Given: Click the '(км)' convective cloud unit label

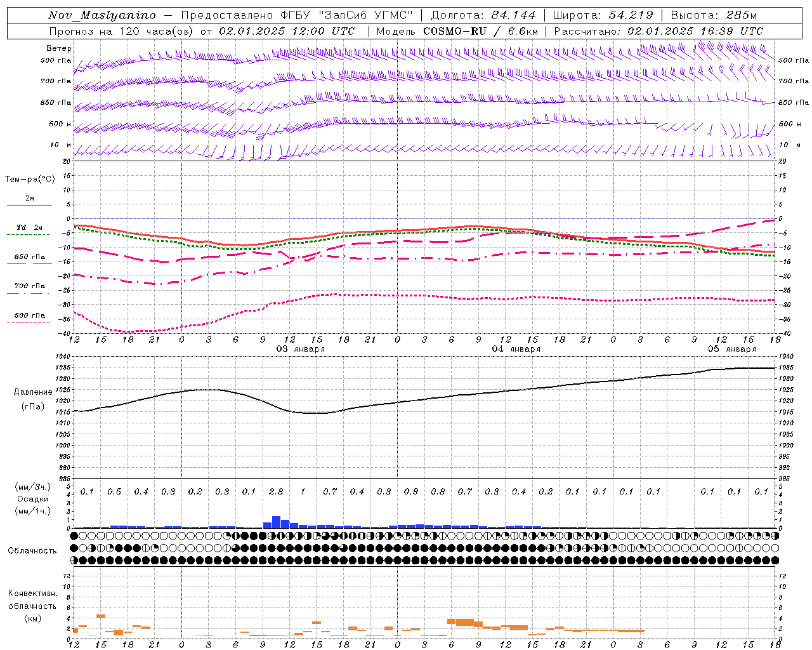Looking at the screenshot, I should pos(33,618).
